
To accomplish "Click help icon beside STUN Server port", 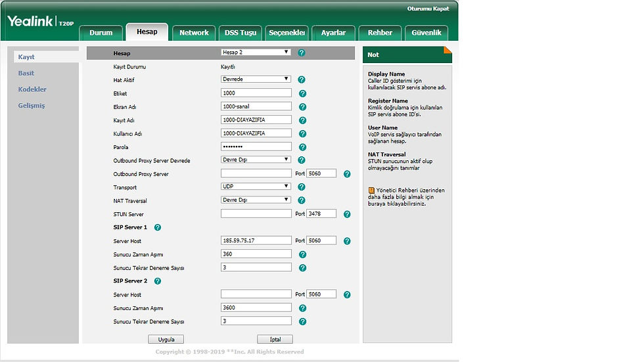I will pyautogui.click(x=347, y=214).
